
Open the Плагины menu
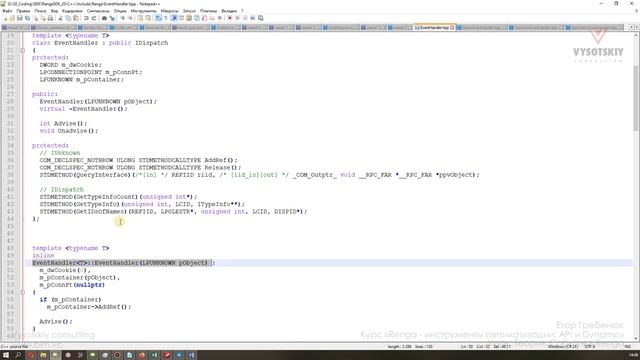(x=209, y=11)
